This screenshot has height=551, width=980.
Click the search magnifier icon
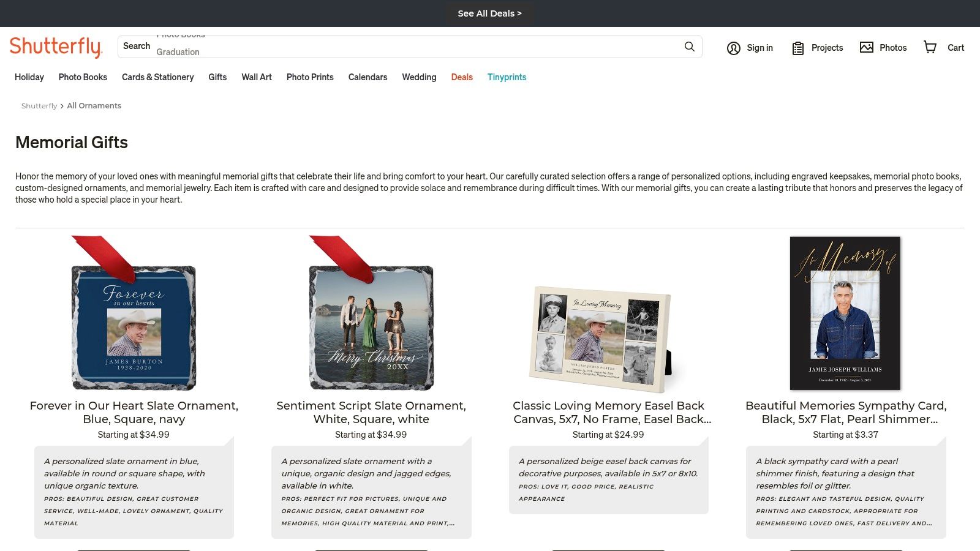[688, 47]
